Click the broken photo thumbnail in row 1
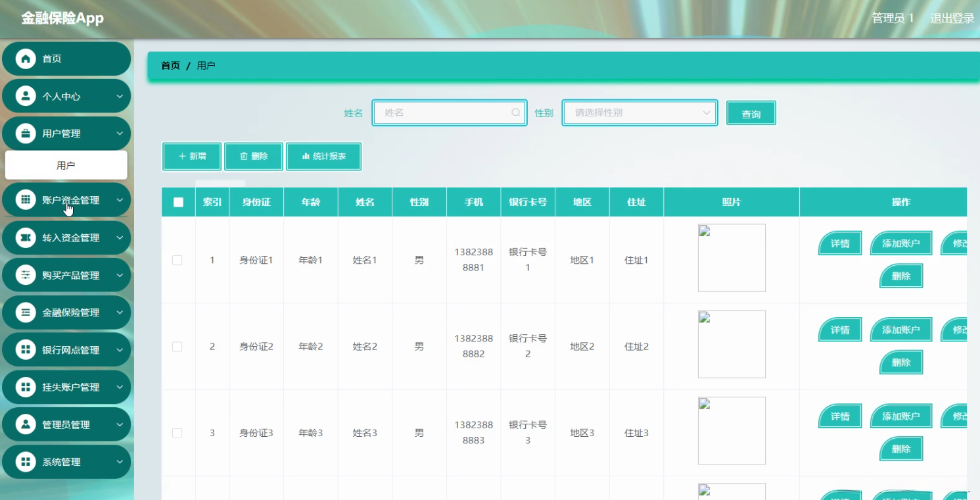The width and height of the screenshot is (980, 500). [732, 258]
